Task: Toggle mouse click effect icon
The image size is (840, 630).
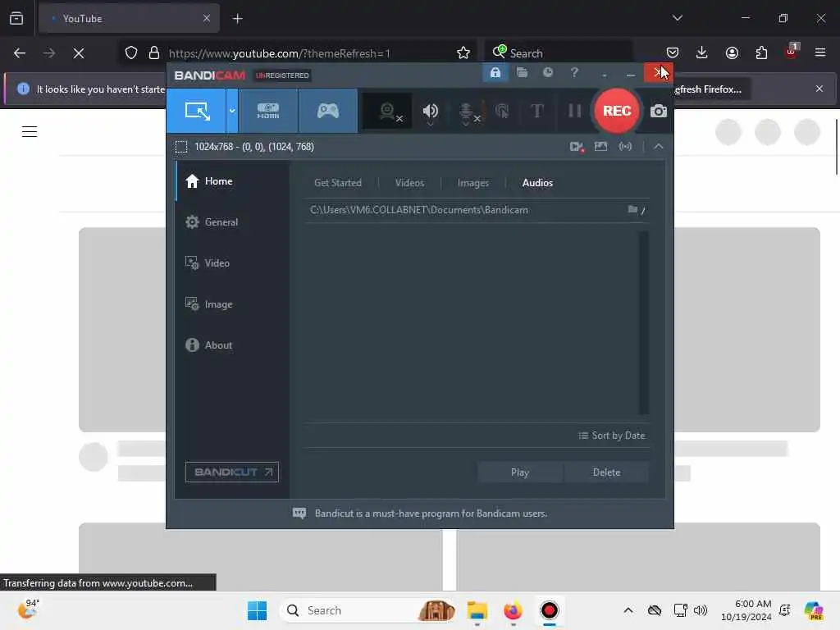Action: click(x=502, y=111)
